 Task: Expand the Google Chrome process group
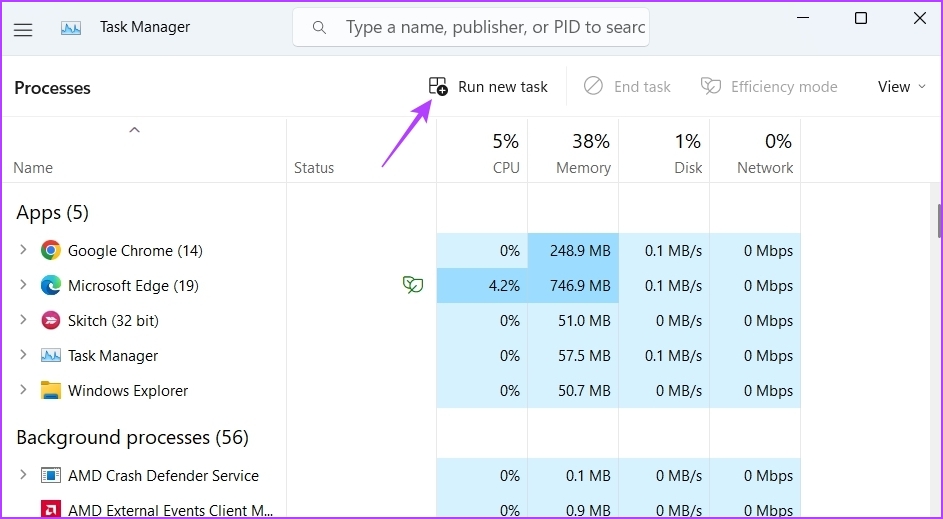coord(23,250)
